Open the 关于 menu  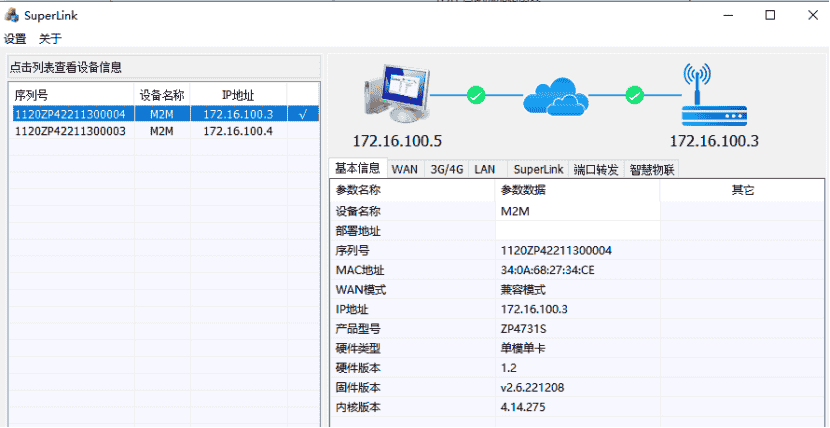[50, 39]
